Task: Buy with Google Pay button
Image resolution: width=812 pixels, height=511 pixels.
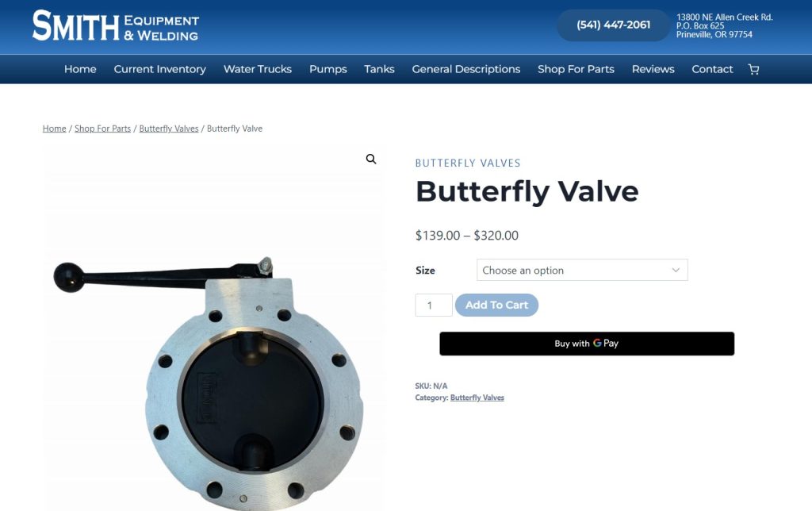Action: (x=587, y=344)
